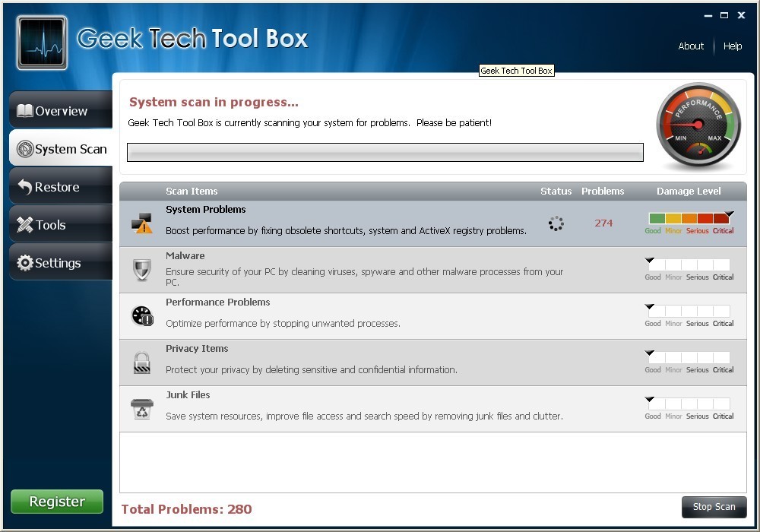Click the Malware shield icon
Image resolution: width=760 pixels, height=532 pixels.
[x=142, y=269]
